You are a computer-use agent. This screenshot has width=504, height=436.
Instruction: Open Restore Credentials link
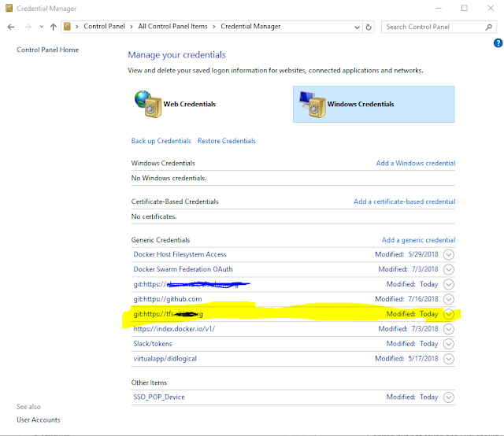point(227,141)
